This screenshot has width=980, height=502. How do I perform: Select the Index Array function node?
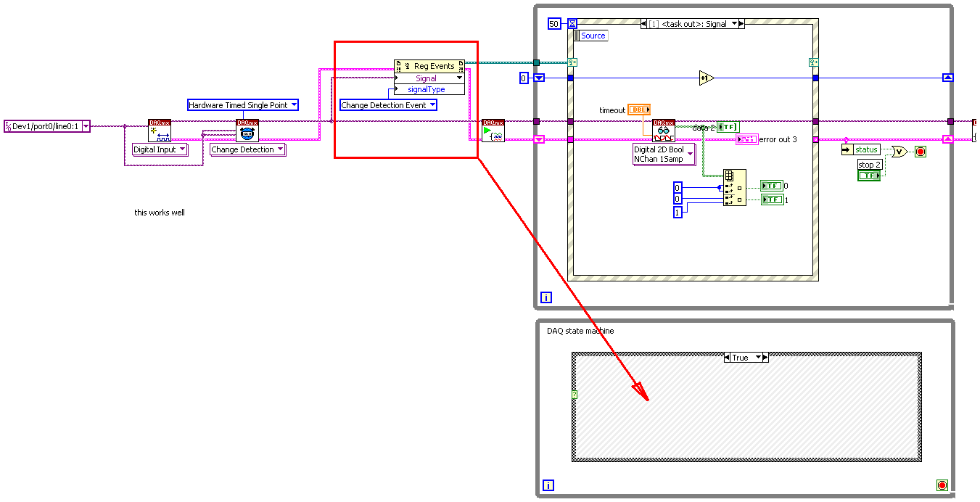734,188
